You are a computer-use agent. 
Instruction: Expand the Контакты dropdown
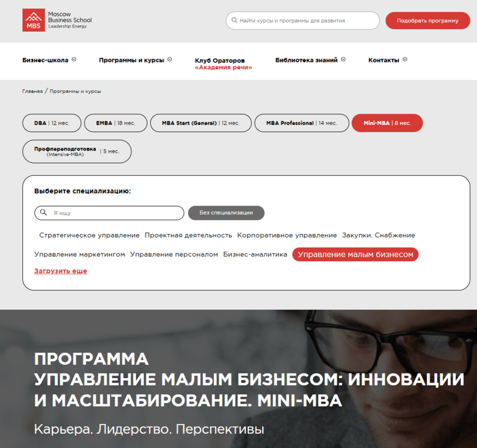pyautogui.click(x=385, y=59)
